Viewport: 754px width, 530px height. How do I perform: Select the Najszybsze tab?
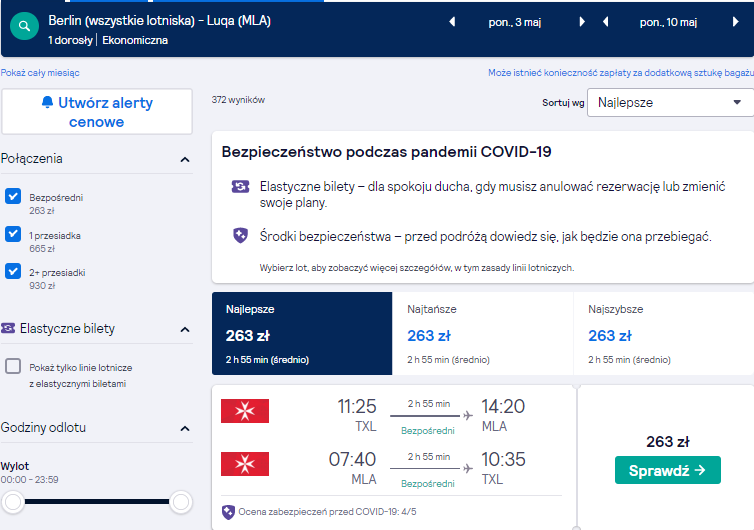664,333
